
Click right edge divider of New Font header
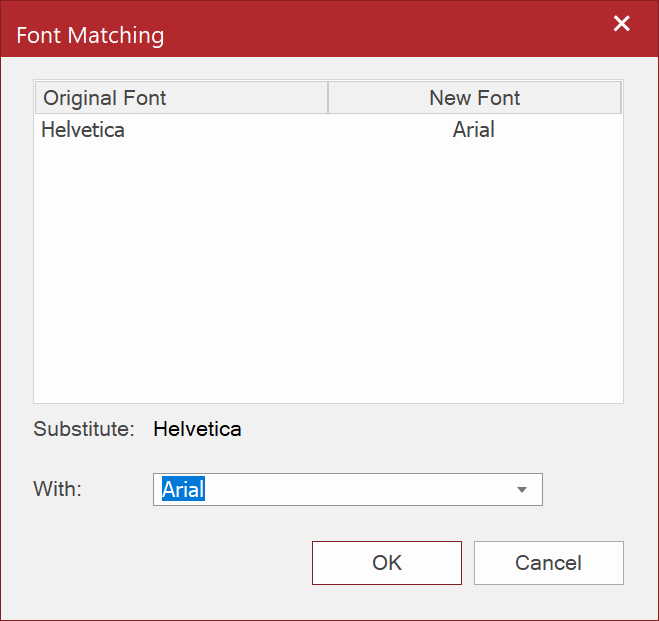tap(620, 98)
